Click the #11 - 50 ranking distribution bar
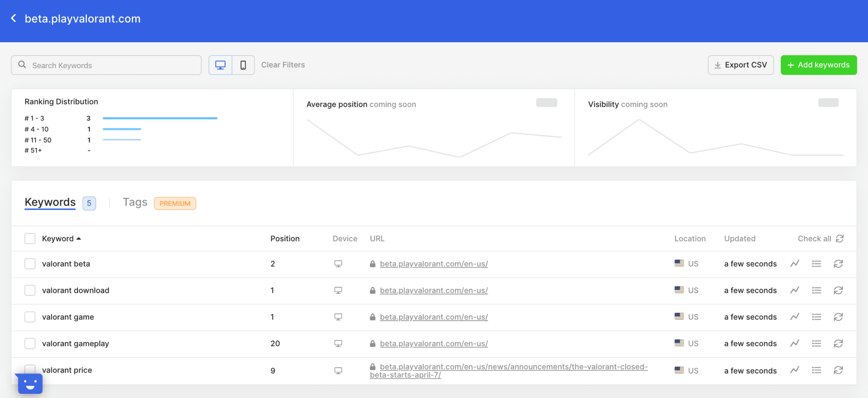868x398 pixels. point(122,140)
